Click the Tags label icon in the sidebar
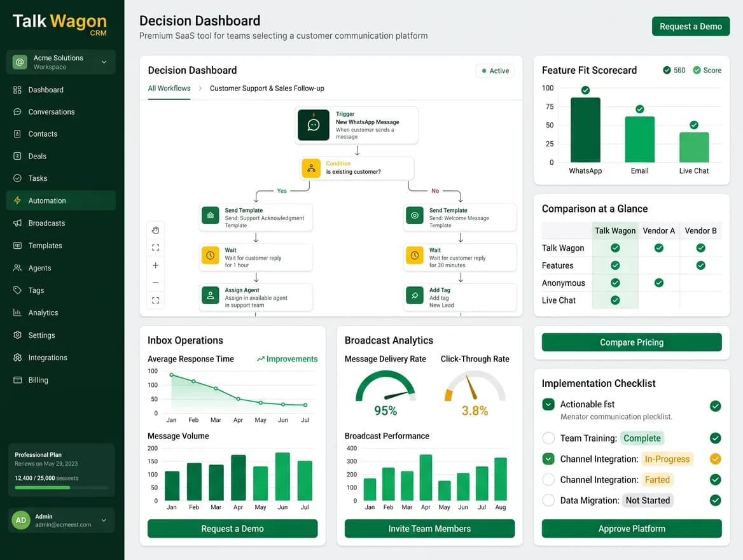 18,290
